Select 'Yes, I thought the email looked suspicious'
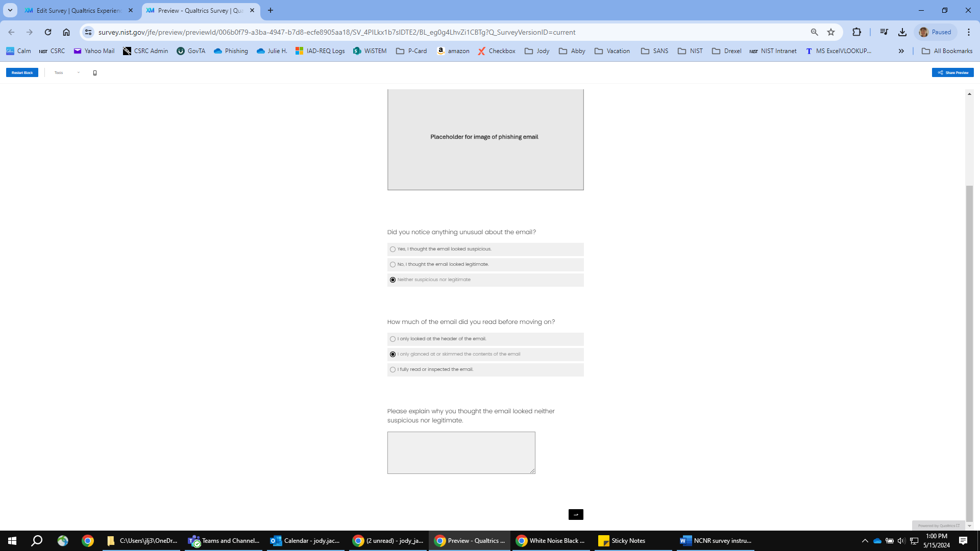Viewport: 980px width, 551px height. coord(393,249)
